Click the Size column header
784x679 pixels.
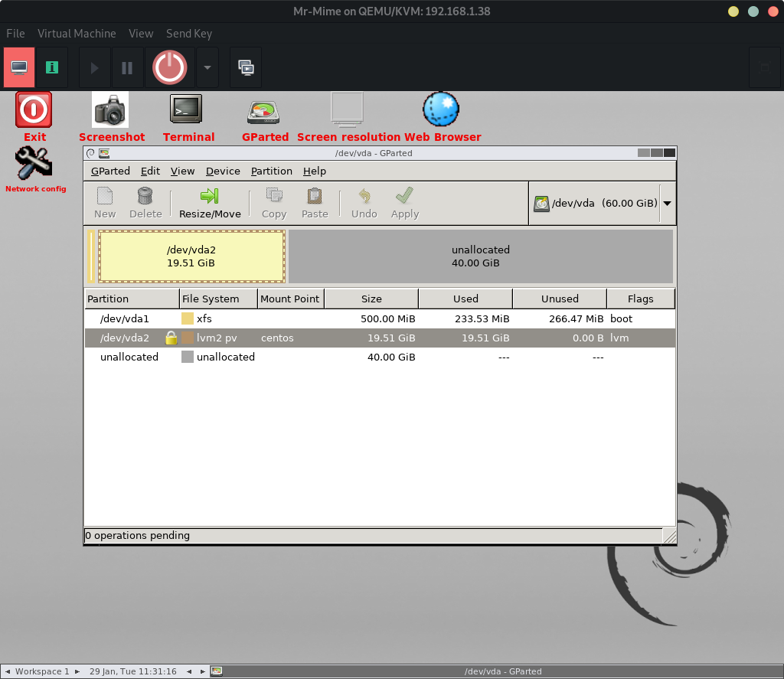[x=371, y=299]
